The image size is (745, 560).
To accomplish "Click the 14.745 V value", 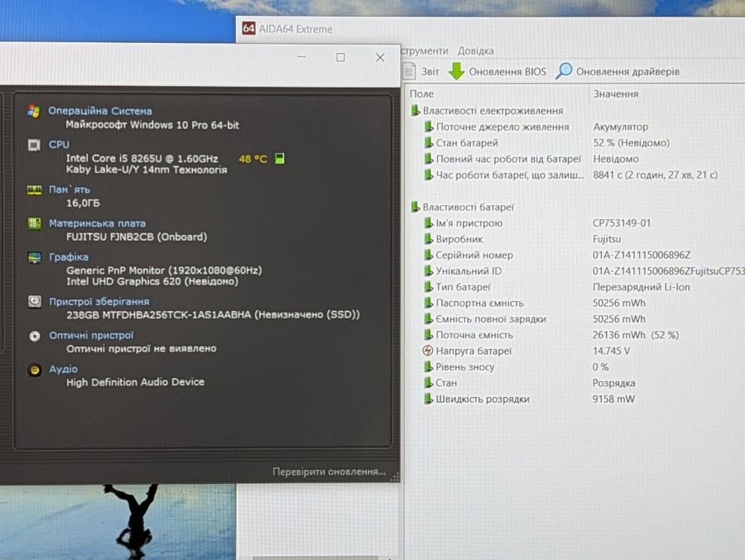I will 611,351.
